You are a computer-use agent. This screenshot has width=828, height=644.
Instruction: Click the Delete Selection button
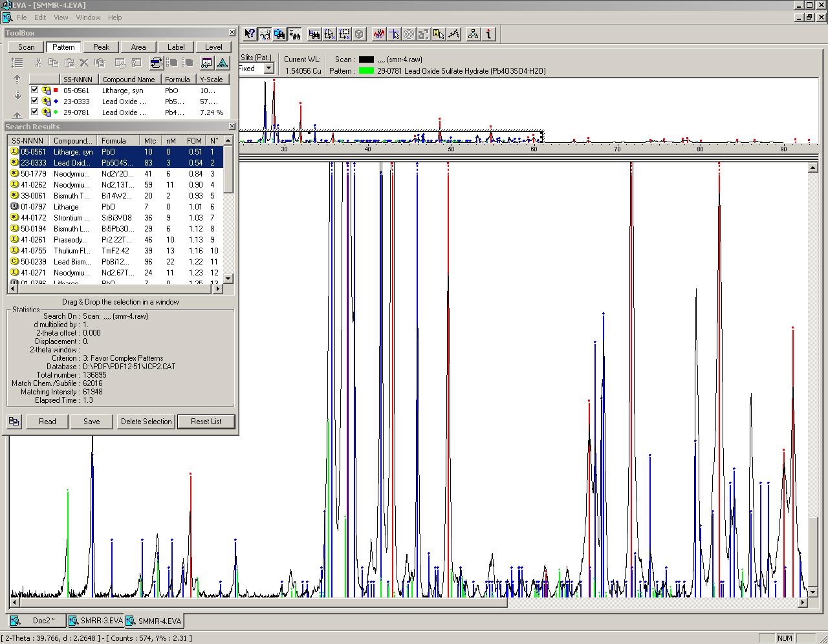coord(146,422)
